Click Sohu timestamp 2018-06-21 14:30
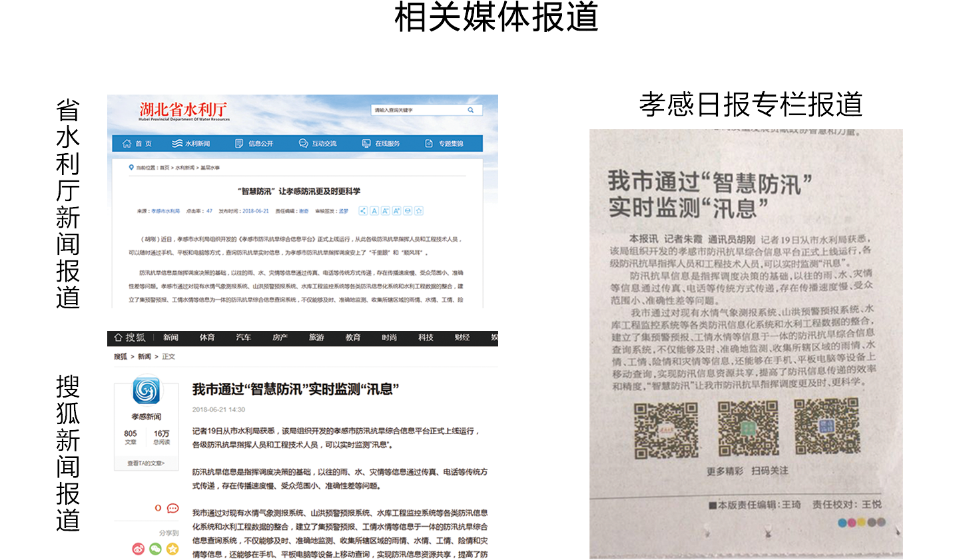 (x=219, y=410)
